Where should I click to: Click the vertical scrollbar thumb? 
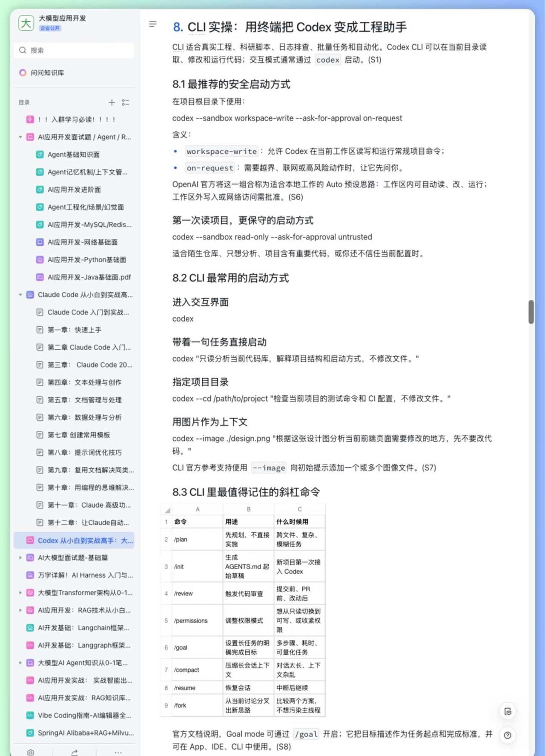coord(531,312)
